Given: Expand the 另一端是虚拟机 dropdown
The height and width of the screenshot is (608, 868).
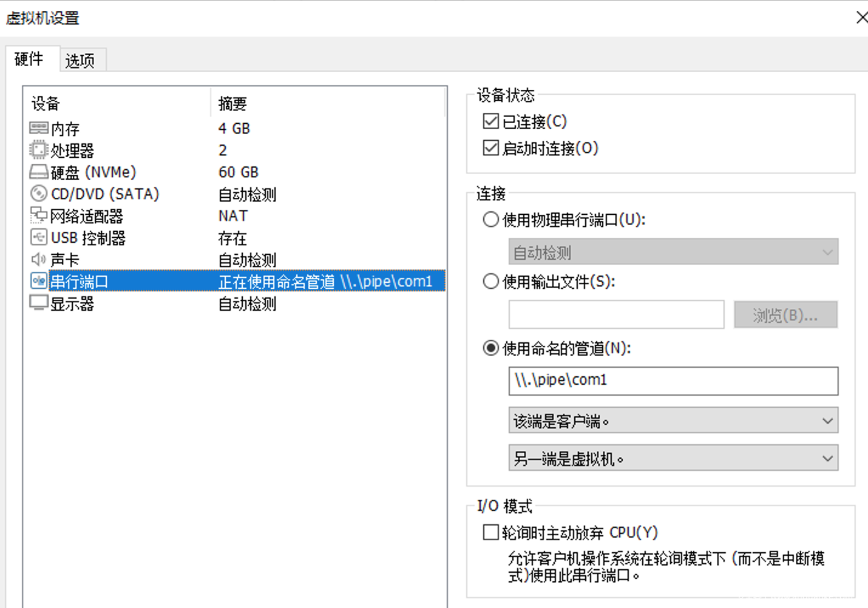Looking at the screenshot, I should pos(673,458).
